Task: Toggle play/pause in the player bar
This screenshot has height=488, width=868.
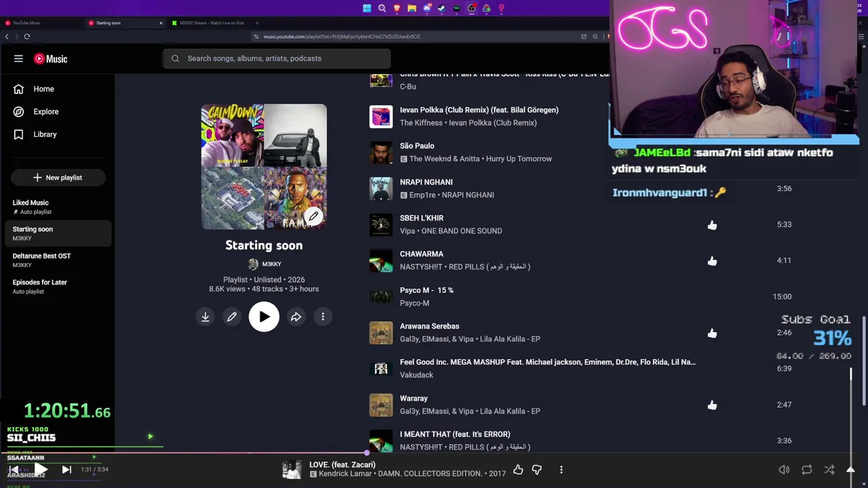Action: pos(40,469)
